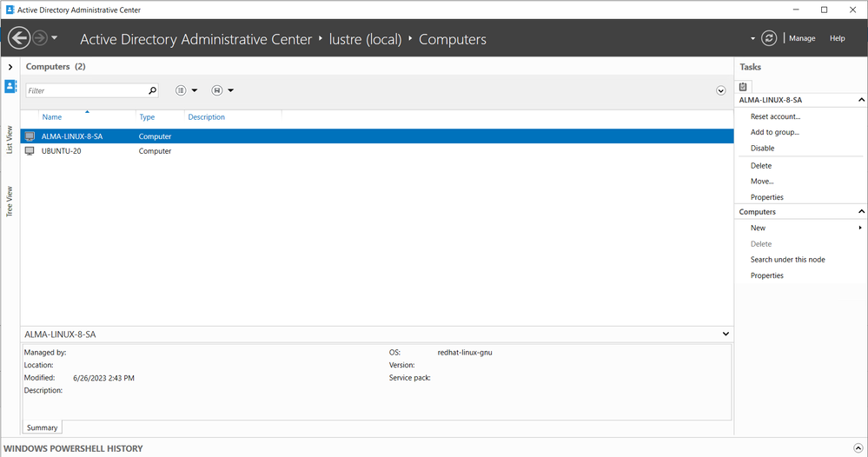Click the view options list icon
868x457 pixels.
[181, 90]
